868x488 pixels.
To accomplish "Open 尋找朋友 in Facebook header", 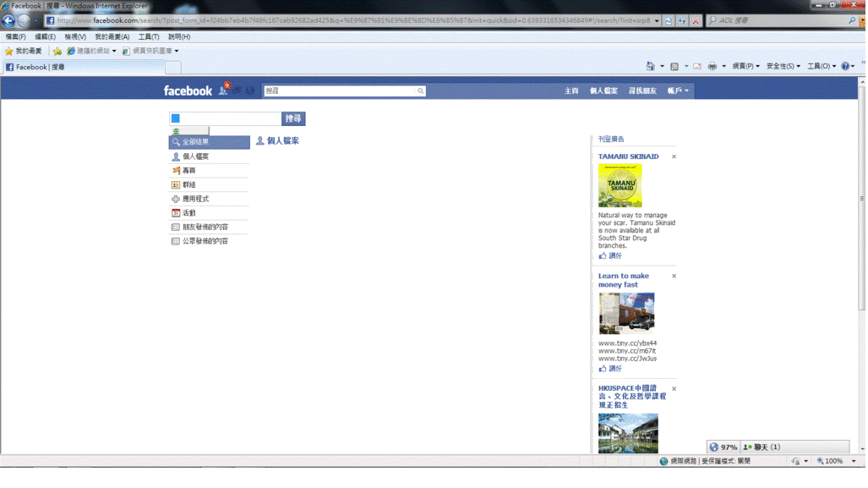I will pyautogui.click(x=642, y=90).
